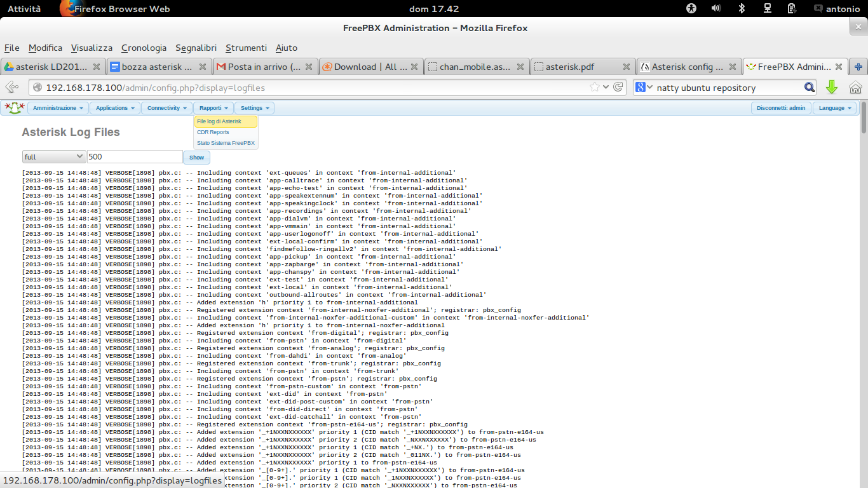Expand the Amministrazione menu
The width and height of the screenshot is (868, 488).
pos(58,108)
